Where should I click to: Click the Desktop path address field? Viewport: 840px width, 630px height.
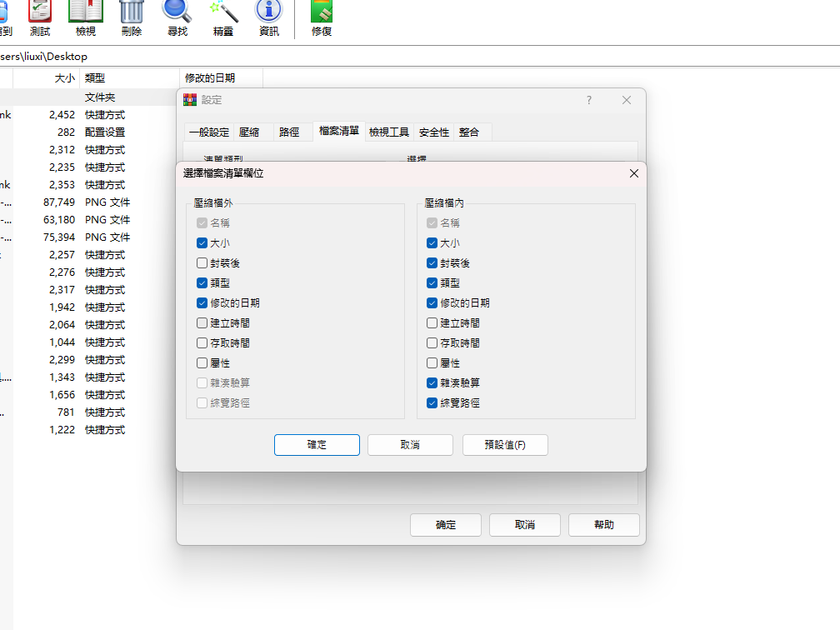(x=420, y=57)
